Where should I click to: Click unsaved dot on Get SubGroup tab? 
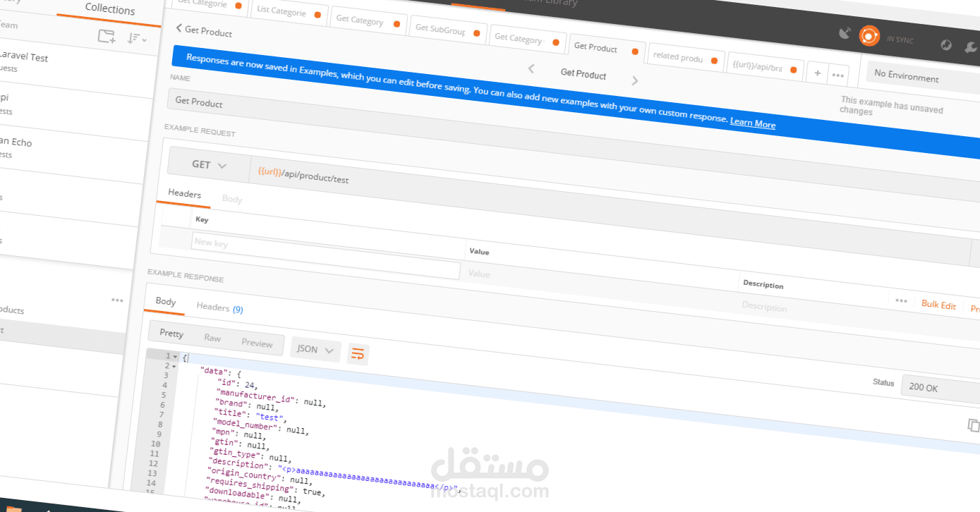pos(477,32)
